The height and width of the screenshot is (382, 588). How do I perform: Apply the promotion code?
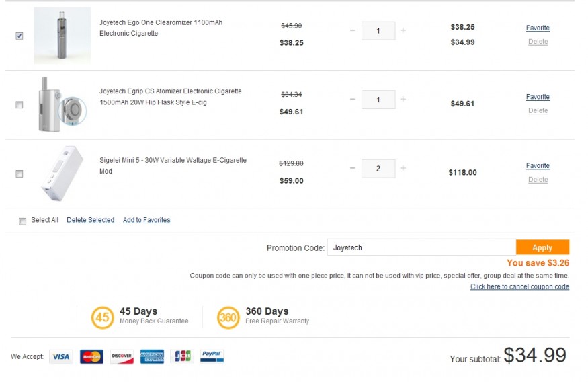(x=542, y=247)
